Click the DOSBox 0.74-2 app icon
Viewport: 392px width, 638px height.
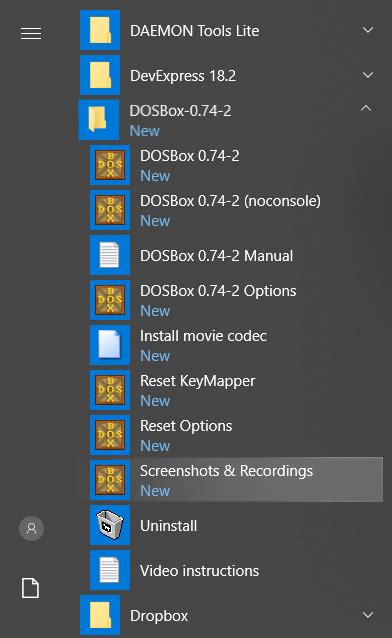[110, 165]
